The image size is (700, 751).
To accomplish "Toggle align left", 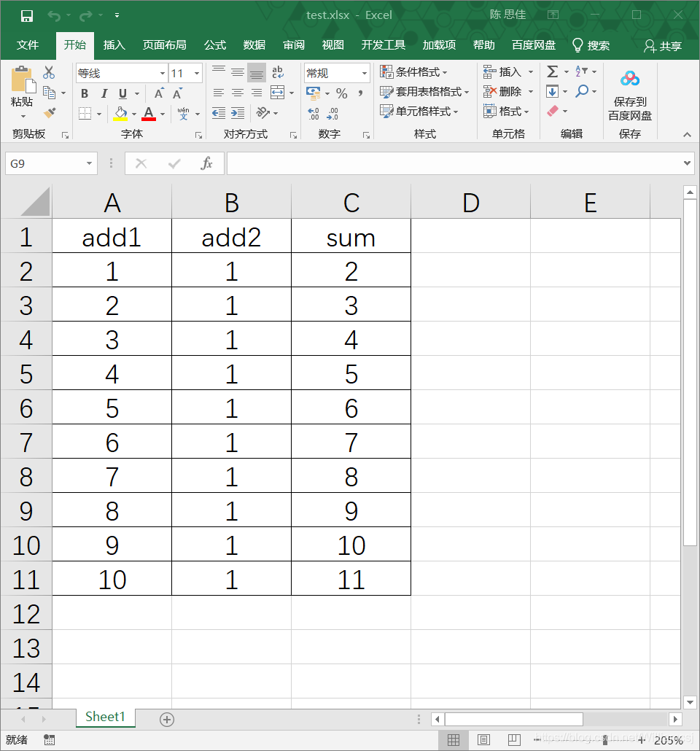I will click(219, 93).
